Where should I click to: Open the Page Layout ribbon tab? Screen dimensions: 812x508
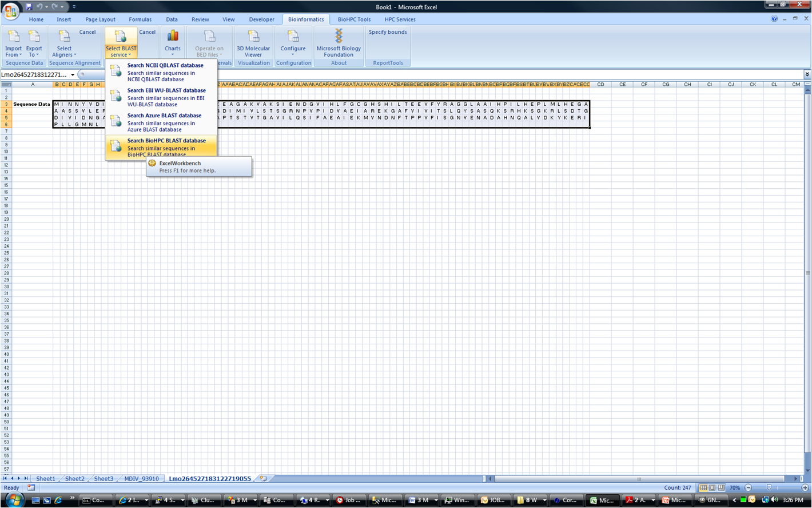pyautogui.click(x=101, y=19)
